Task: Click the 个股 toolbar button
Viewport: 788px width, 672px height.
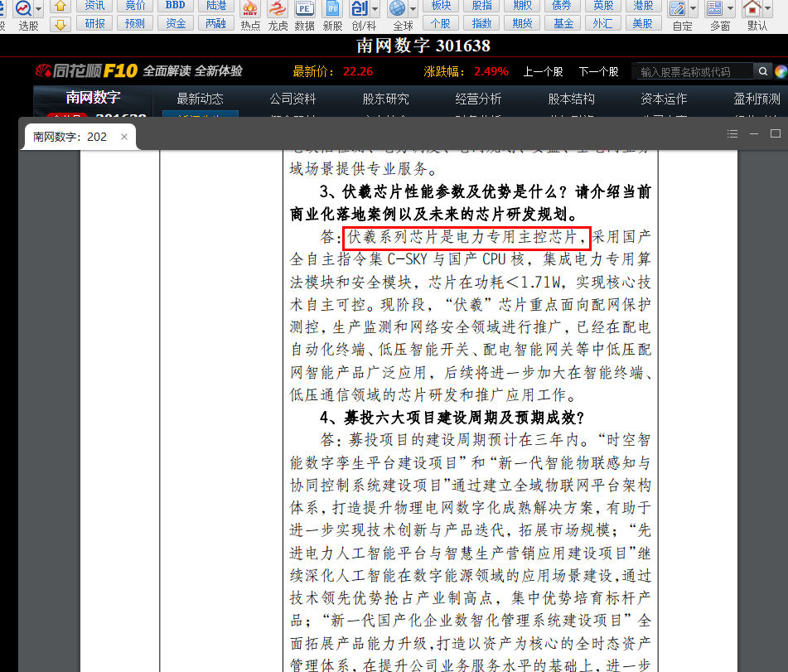Action: (x=441, y=23)
